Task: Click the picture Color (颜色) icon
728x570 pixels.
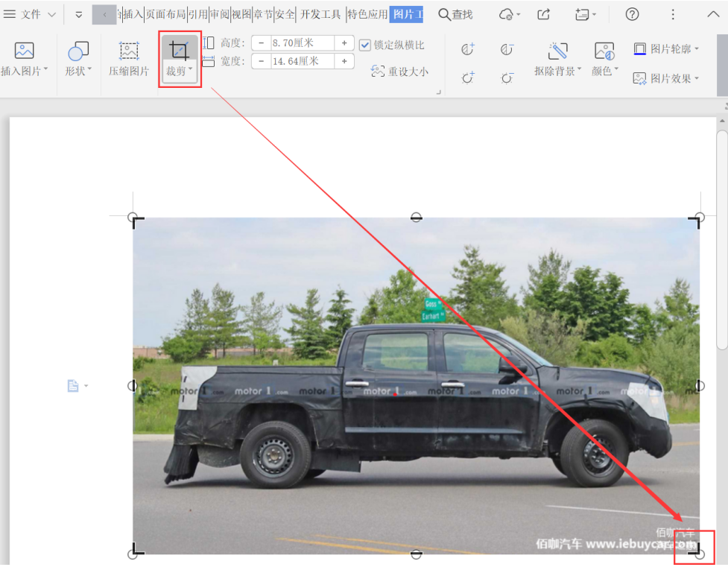Action: (604, 51)
